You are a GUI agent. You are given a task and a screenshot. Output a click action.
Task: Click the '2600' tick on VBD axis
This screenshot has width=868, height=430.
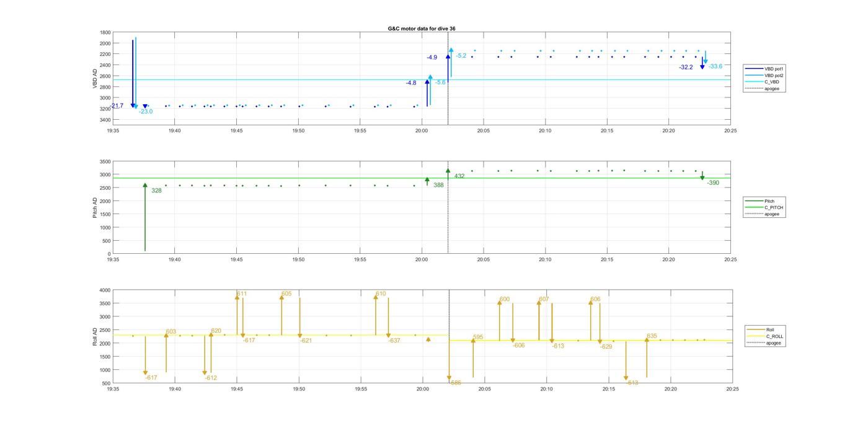click(x=105, y=76)
